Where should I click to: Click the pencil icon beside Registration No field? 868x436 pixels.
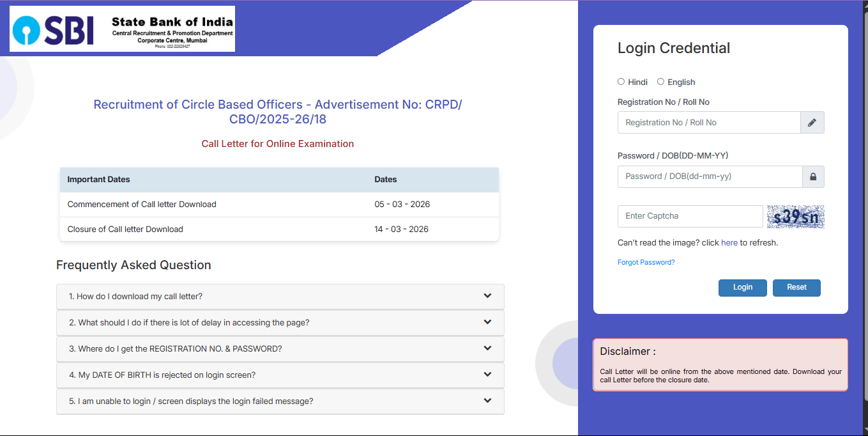812,122
